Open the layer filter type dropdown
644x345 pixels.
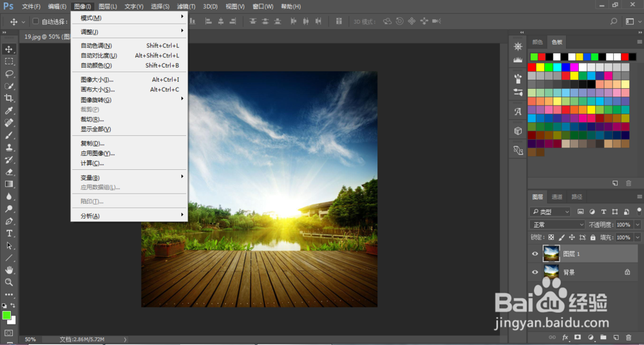coord(551,212)
